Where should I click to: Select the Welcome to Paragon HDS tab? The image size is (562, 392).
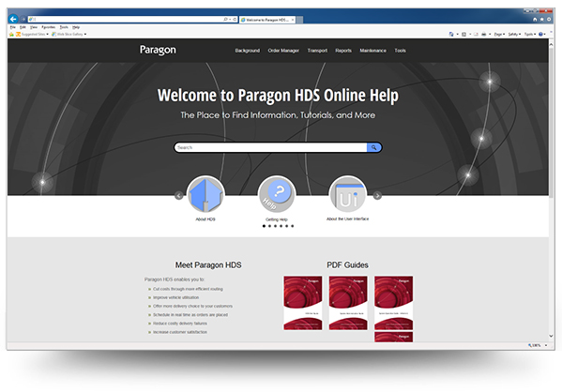[267, 20]
